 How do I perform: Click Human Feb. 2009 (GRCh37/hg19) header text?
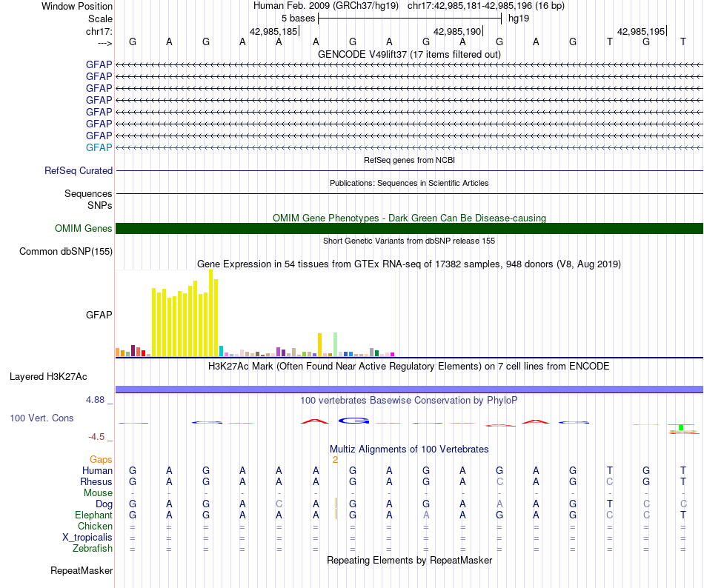click(x=326, y=6)
